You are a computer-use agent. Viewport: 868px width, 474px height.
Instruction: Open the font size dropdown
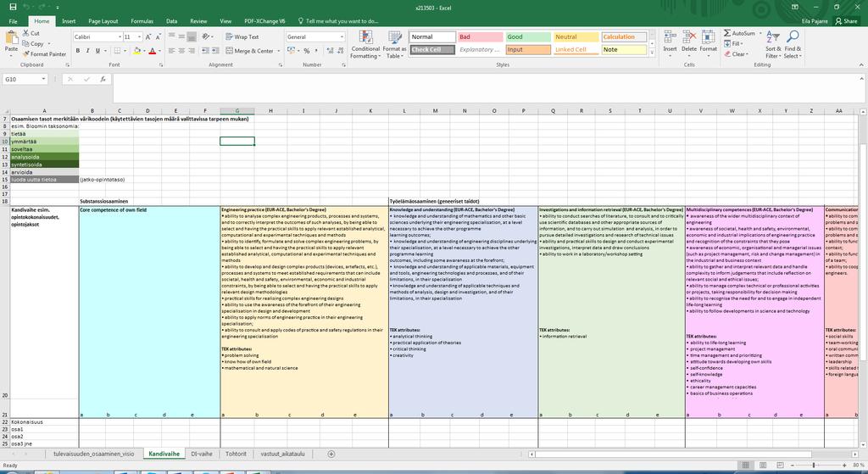click(x=140, y=36)
